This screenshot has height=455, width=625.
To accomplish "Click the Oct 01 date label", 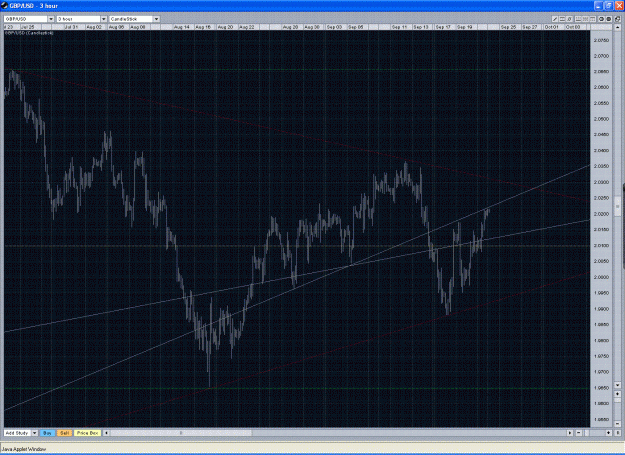I will [x=552, y=27].
